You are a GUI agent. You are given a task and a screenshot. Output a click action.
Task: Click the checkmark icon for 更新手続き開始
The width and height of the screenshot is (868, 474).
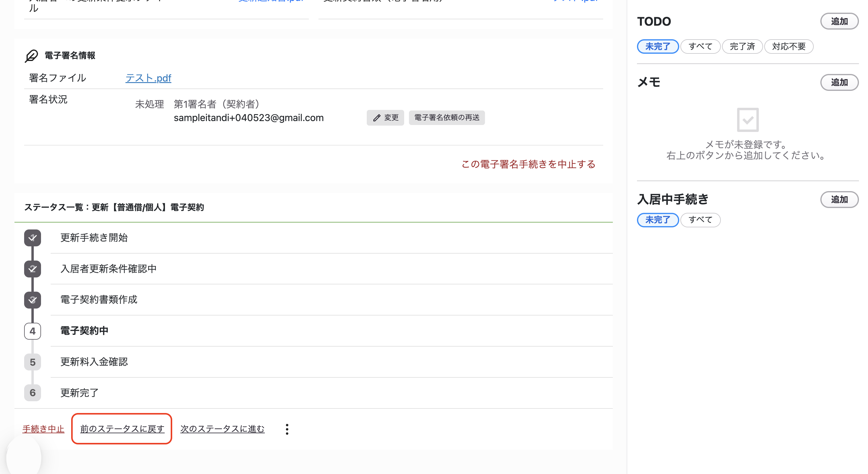pos(32,238)
